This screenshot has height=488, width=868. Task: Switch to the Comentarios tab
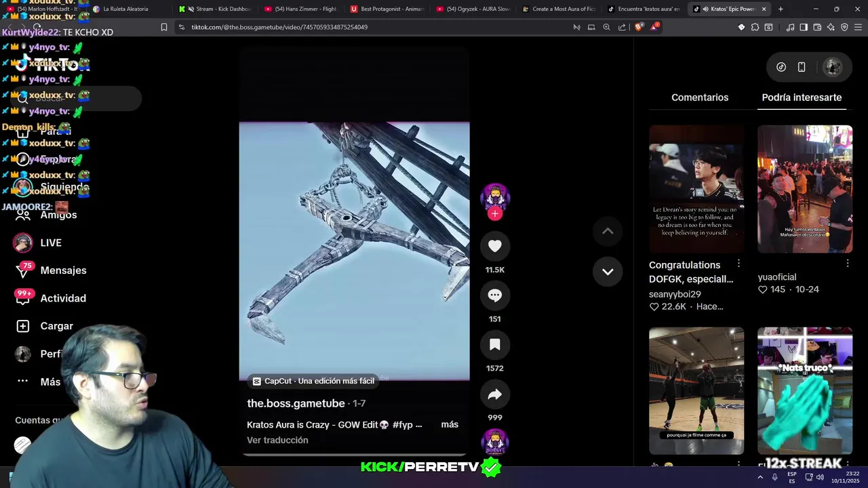700,98
